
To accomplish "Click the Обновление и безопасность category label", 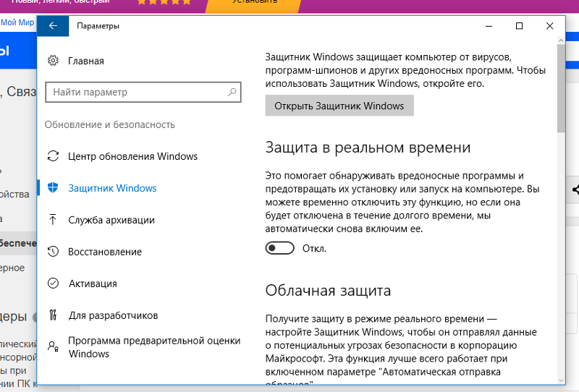I will click(110, 125).
